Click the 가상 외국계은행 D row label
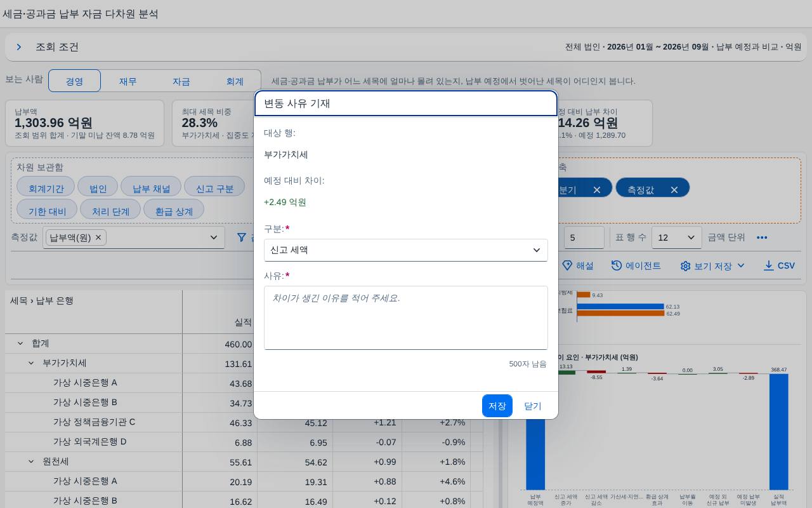Viewport: 812px width, 508px height. (90, 442)
